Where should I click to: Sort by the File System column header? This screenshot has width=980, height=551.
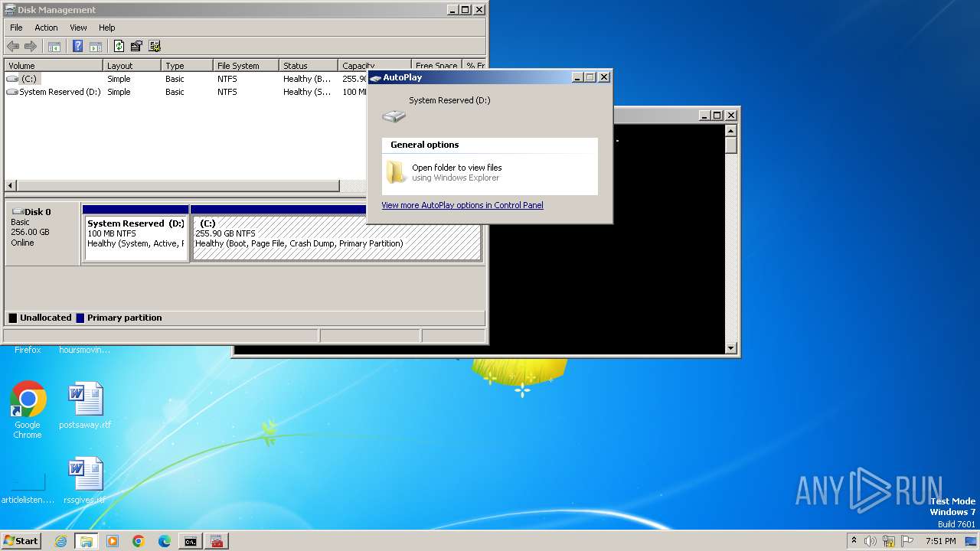[x=245, y=66]
